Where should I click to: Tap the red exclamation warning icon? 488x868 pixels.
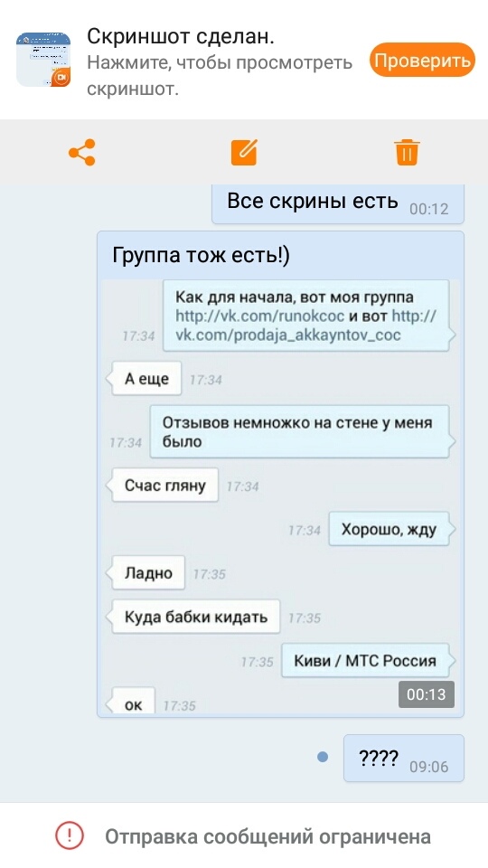point(70,835)
